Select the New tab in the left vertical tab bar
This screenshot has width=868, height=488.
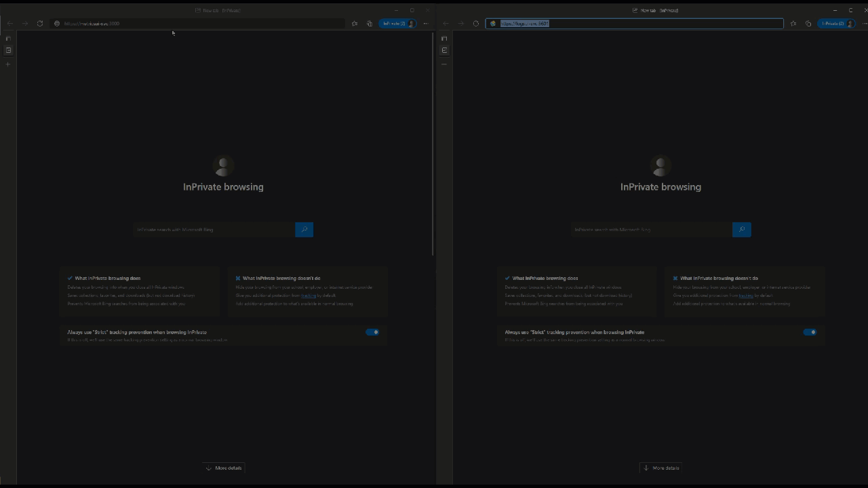click(8, 50)
